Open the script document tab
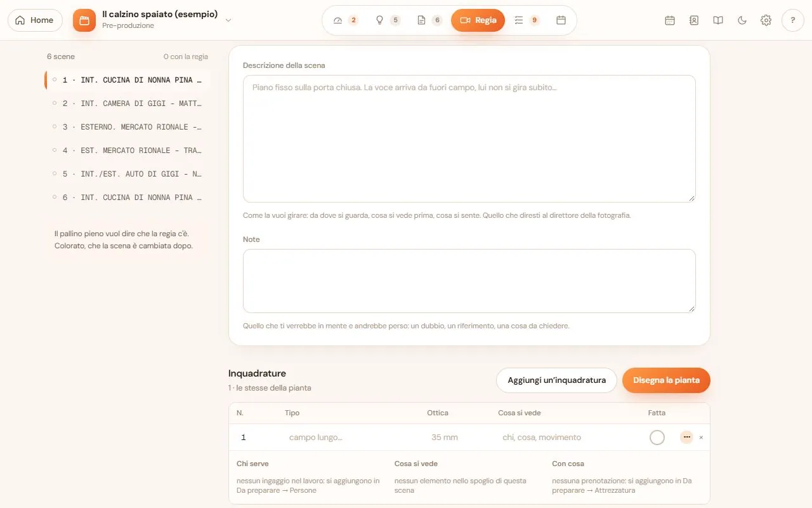The image size is (812, 508). coord(429,20)
